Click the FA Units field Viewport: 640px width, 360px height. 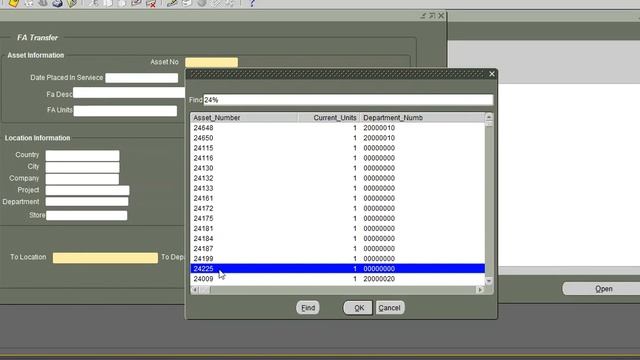(125, 111)
